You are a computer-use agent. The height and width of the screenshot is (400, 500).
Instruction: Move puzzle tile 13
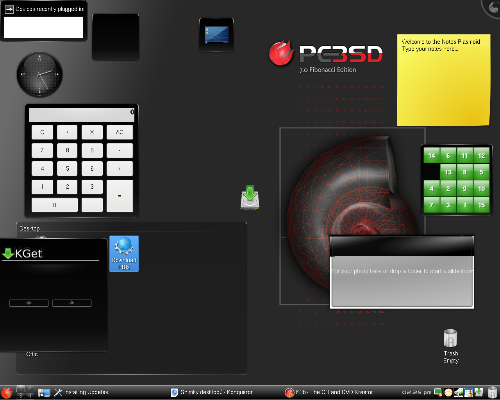point(448,172)
